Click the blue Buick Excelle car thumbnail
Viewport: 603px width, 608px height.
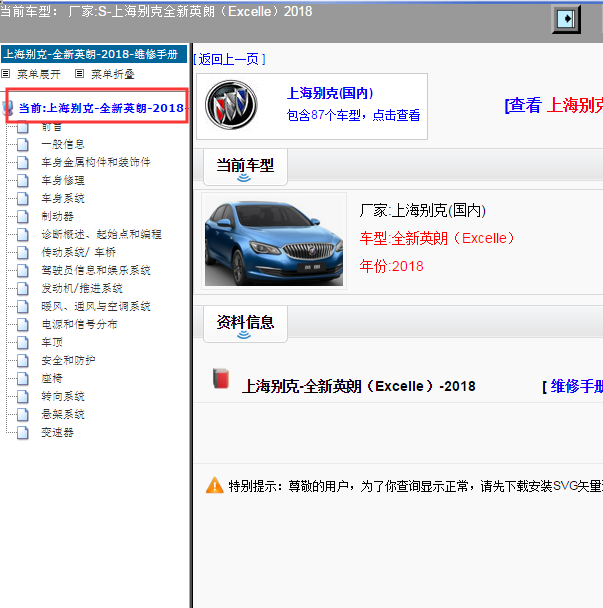(x=274, y=241)
